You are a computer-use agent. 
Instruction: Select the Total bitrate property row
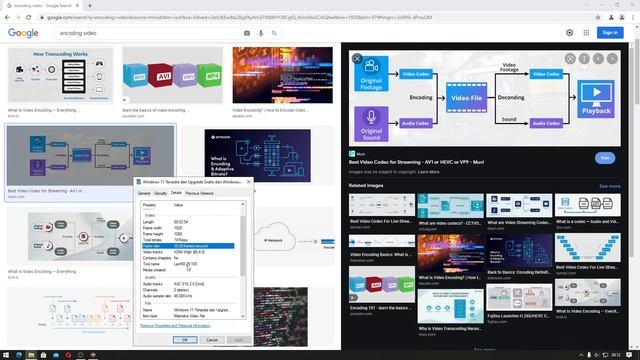(188, 240)
